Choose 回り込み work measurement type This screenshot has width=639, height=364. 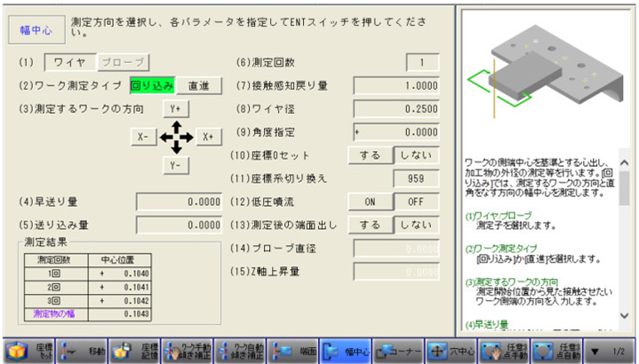[x=152, y=85]
